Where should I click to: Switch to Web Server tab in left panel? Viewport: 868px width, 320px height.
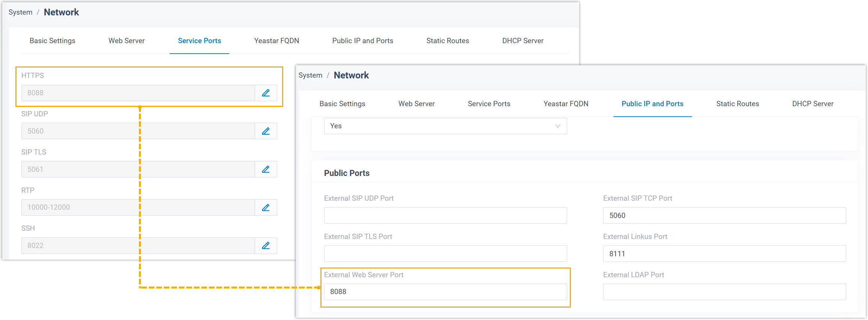coord(127,41)
